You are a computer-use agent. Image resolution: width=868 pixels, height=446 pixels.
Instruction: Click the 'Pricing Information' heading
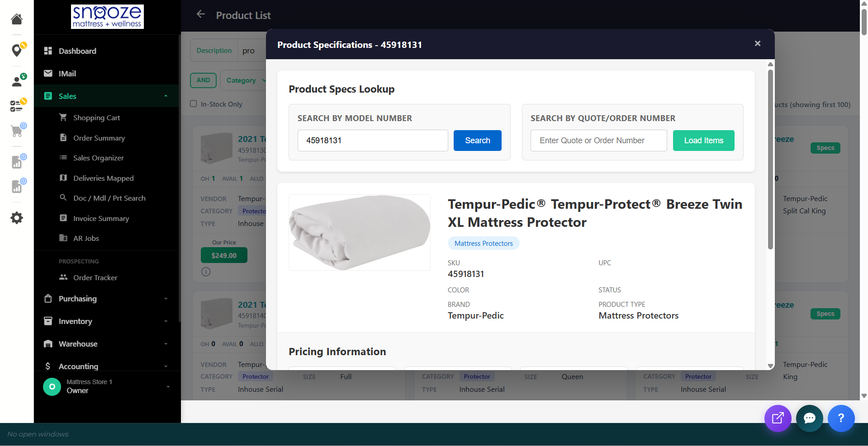pyautogui.click(x=337, y=352)
